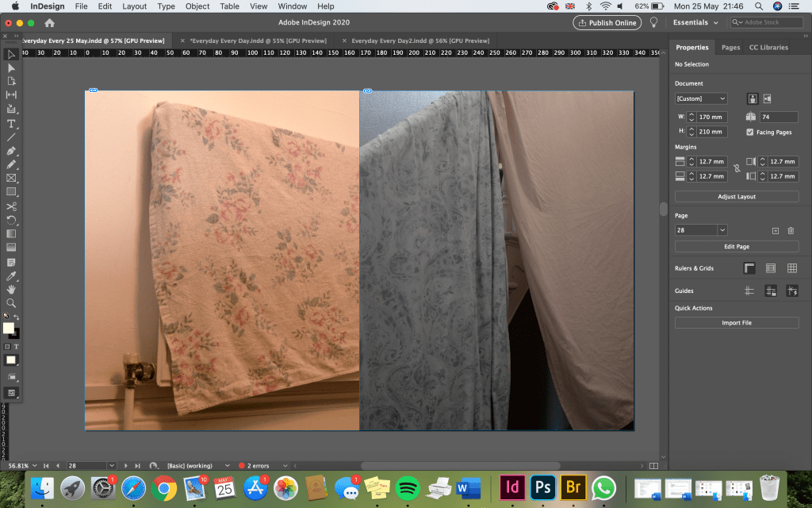This screenshot has height=508, width=812.
Task: Click the landscape orientation icon
Action: coord(768,98)
